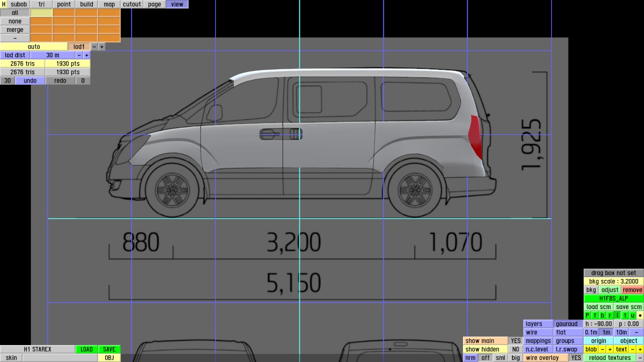
Task: Open the subob tab
Action: pos(19,4)
